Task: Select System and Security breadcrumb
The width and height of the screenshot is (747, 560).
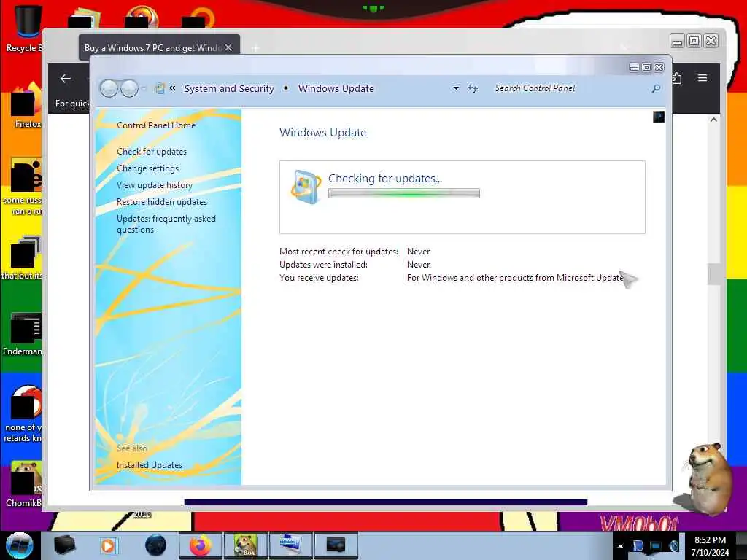Action: coord(229,88)
